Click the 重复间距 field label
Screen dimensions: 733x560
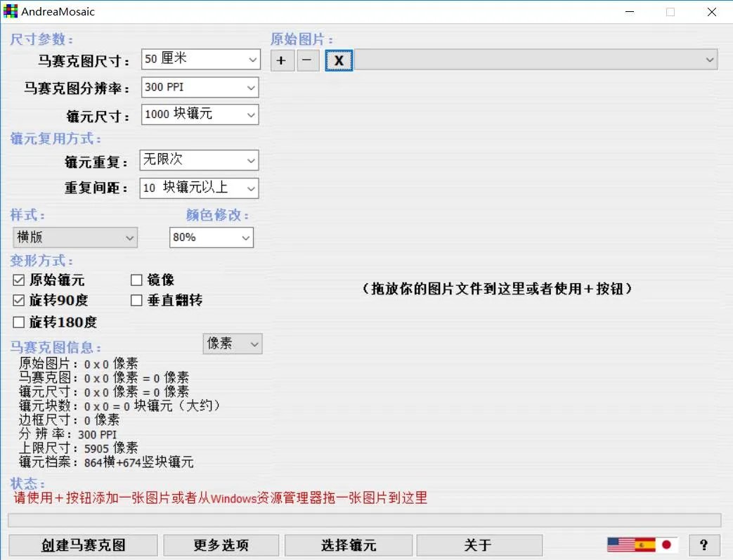pyautogui.click(x=96, y=188)
